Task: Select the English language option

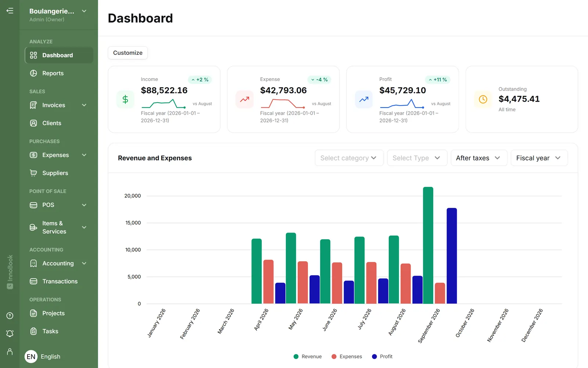Action: point(50,357)
